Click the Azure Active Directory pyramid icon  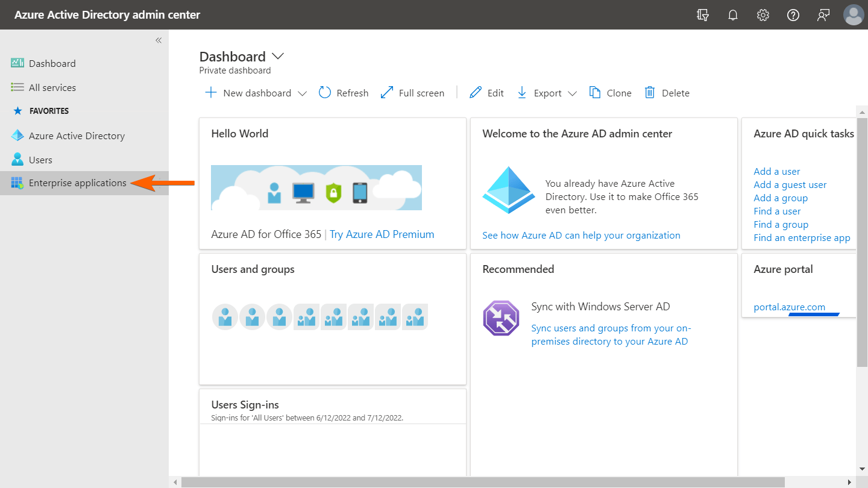click(x=17, y=136)
